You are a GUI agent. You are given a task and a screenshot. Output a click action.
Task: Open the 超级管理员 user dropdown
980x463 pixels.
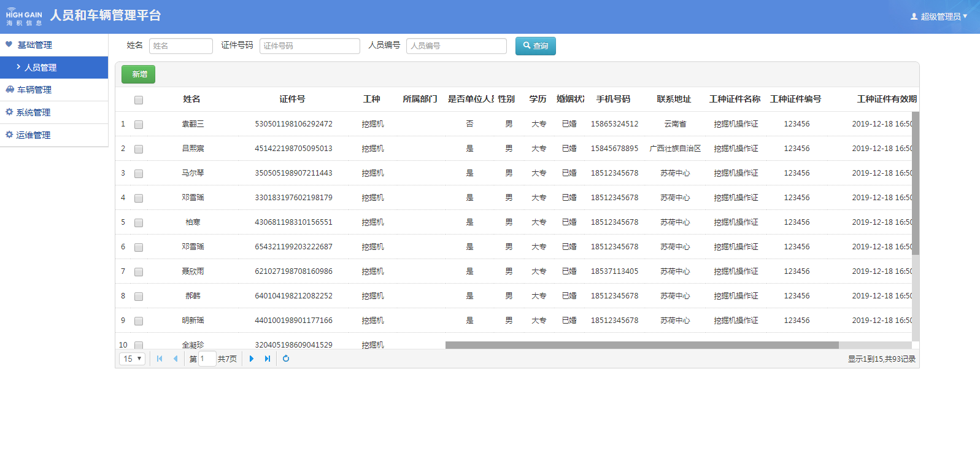[x=939, y=17]
